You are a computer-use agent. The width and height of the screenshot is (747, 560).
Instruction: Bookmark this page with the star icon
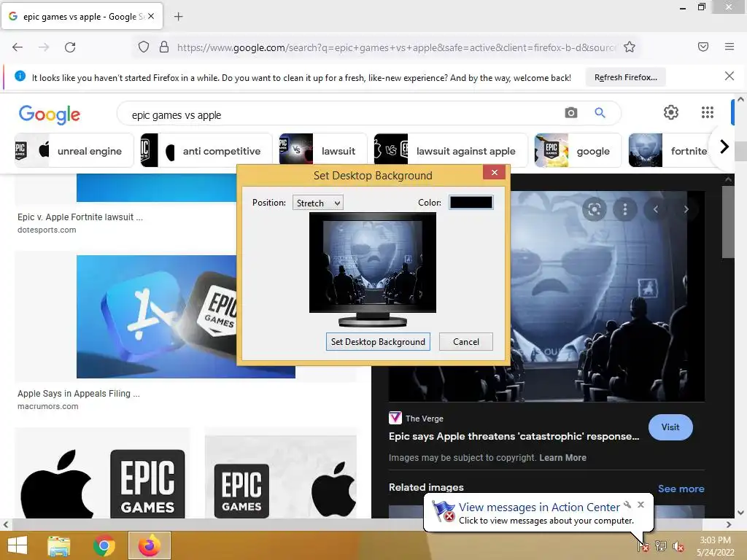pos(630,47)
